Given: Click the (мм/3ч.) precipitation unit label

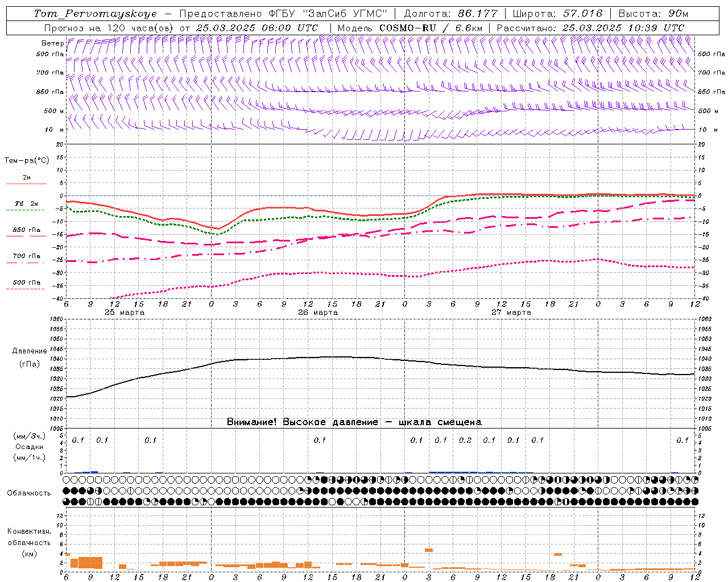Looking at the screenshot, I should 30,436.
